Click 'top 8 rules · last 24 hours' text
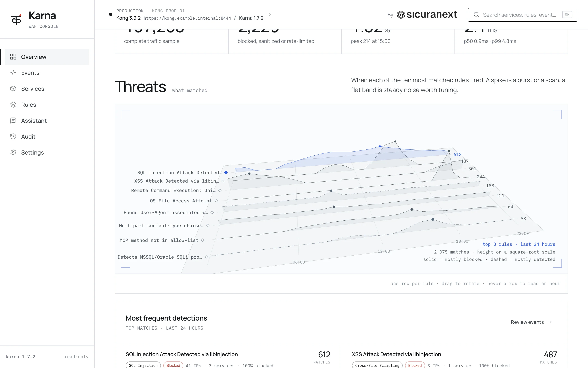The image size is (588, 368). point(519,244)
